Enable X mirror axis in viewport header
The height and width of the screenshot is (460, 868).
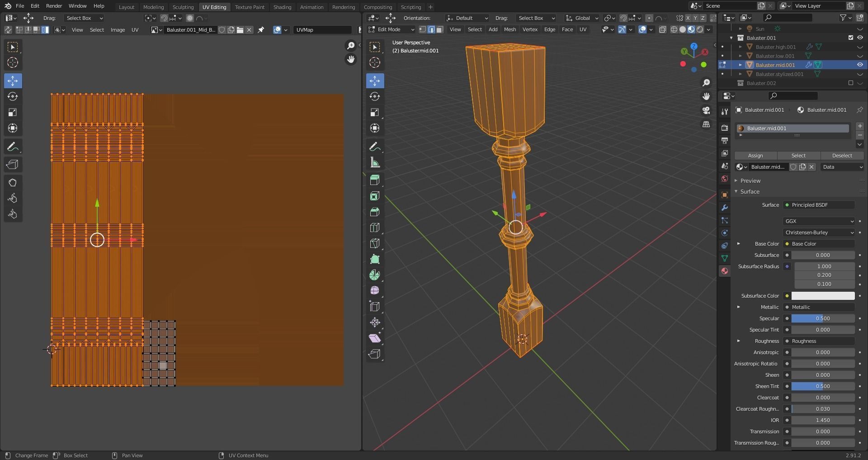pos(688,18)
